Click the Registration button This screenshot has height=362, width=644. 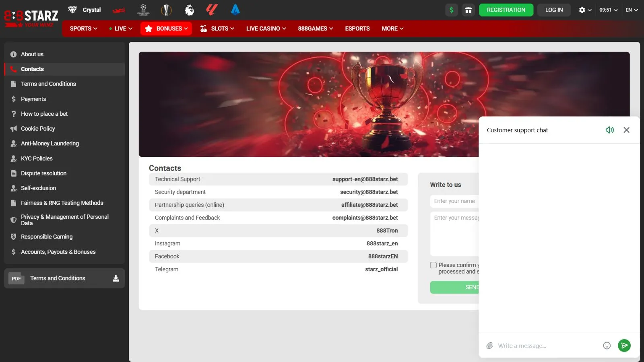(x=506, y=10)
